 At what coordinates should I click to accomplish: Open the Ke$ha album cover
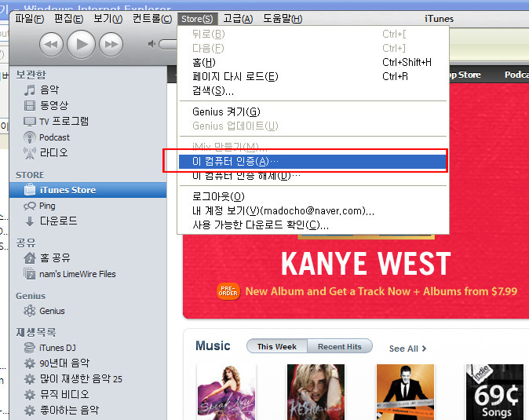click(x=316, y=392)
